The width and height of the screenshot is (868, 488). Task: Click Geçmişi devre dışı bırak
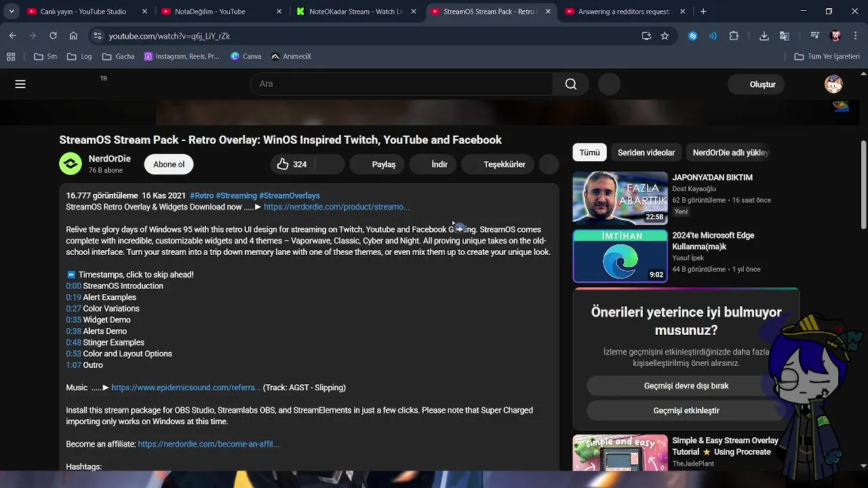click(x=686, y=386)
